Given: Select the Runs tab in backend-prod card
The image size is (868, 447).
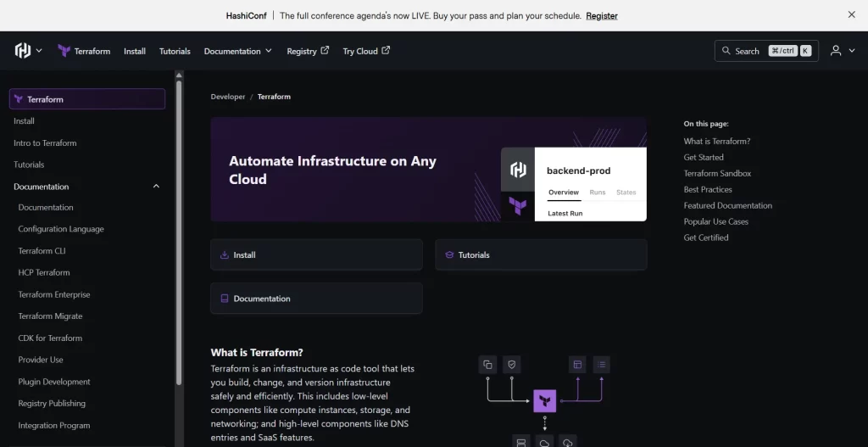Looking at the screenshot, I should click(x=598, y=193).
